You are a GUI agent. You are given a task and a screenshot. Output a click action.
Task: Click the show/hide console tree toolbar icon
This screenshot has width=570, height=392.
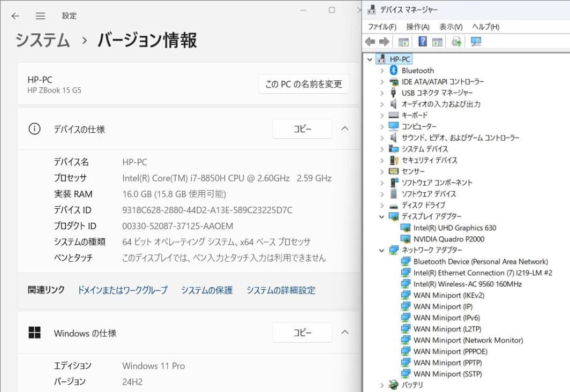(403, 42)
